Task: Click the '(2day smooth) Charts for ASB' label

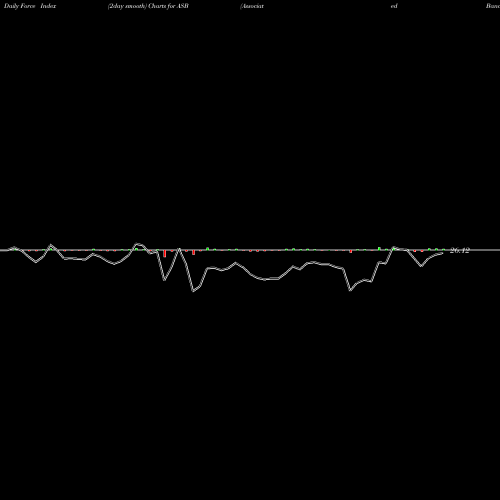Action: pos(148,6)
